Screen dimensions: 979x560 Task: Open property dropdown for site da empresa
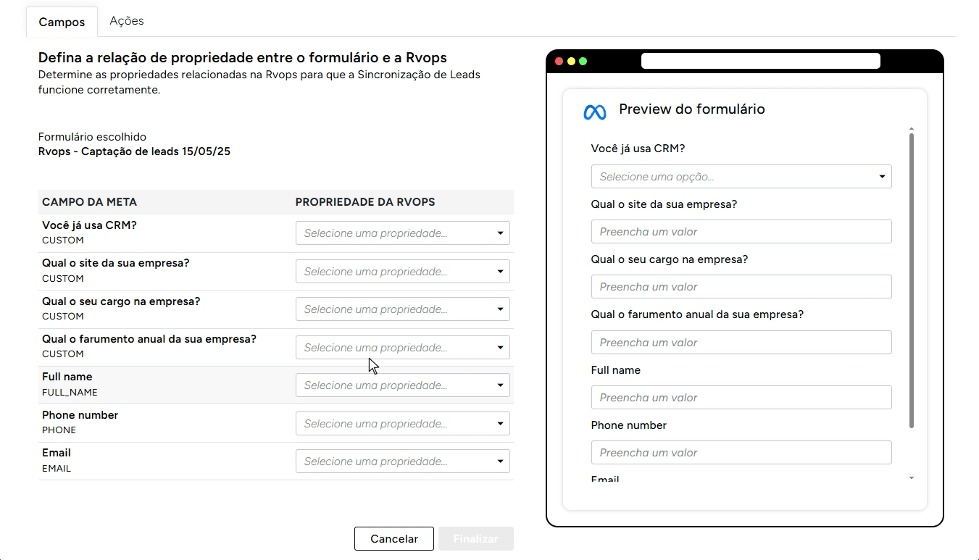click(x=402, y=272)
